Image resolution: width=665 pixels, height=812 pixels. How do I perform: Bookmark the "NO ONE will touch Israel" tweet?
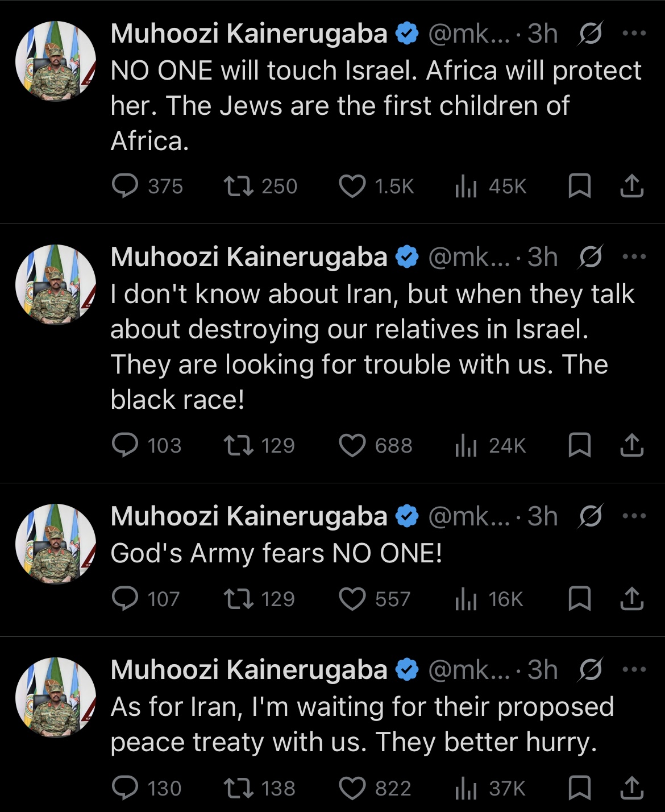click(580, 186)
